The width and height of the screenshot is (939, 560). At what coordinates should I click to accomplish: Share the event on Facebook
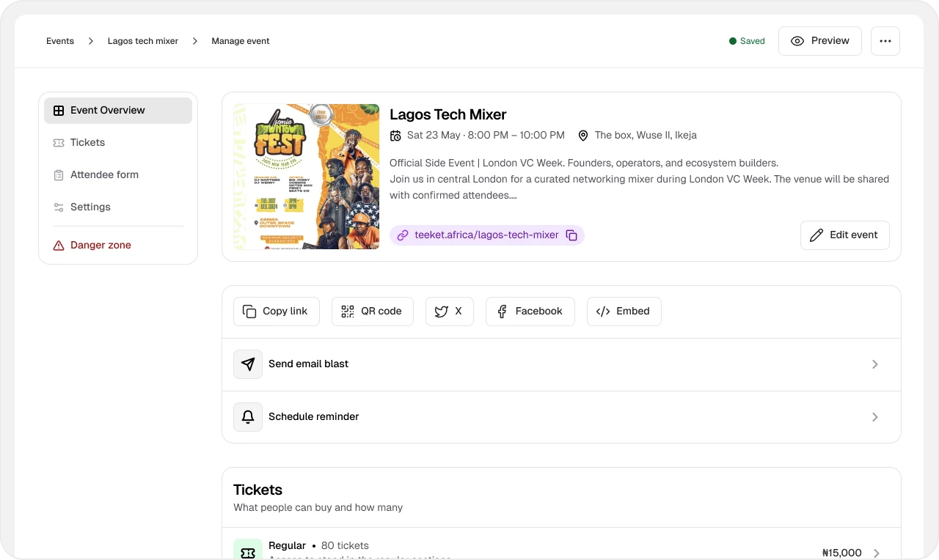click(530, 312)
